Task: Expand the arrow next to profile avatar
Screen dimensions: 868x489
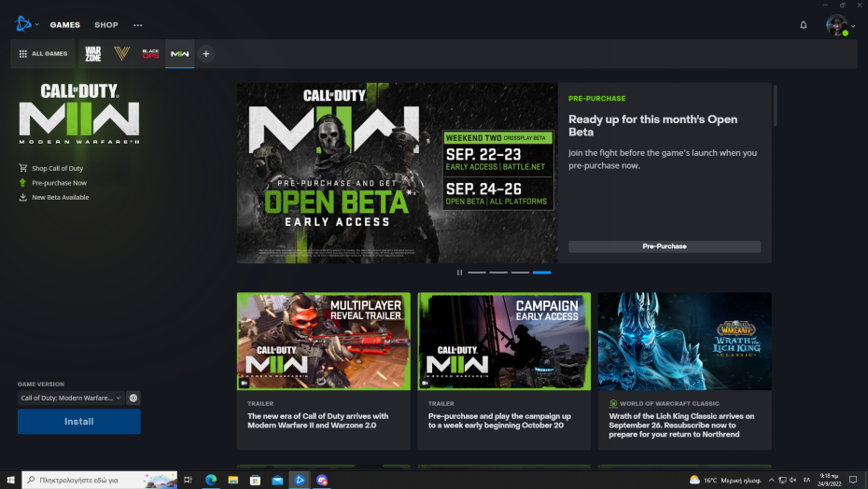Action: click(x=853, y=26)
